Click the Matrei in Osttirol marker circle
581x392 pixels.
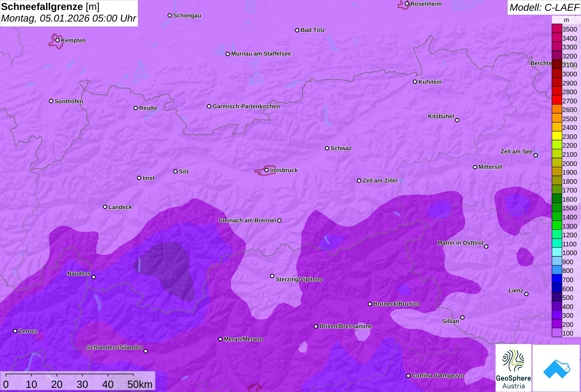tap(486, 246)
